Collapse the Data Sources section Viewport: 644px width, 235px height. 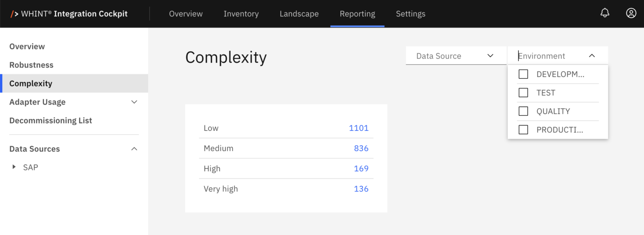pos(134,149)
